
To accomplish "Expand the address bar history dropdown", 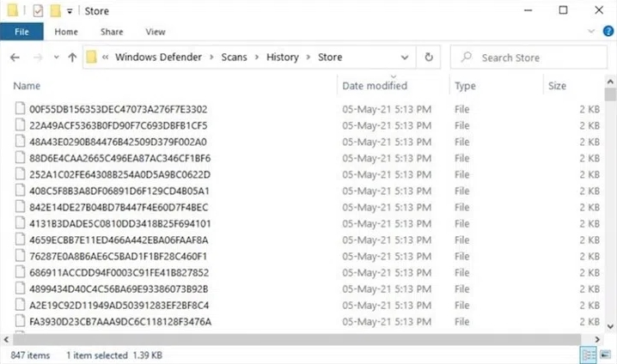I will click(405, 58).
